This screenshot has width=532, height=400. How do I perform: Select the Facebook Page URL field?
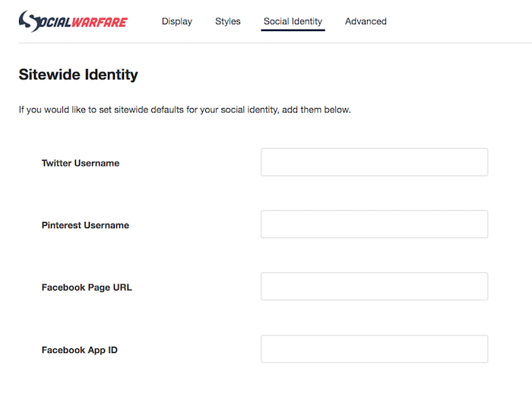pos(374,286)
